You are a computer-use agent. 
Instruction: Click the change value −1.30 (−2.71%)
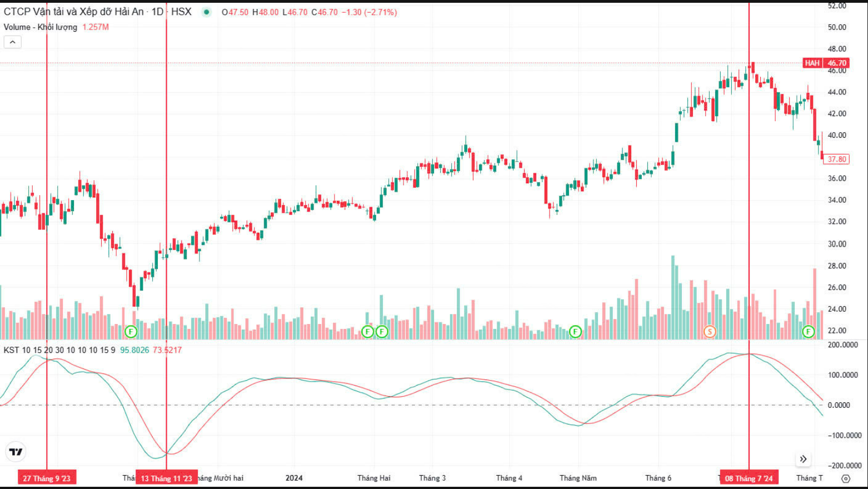point(369,12)
